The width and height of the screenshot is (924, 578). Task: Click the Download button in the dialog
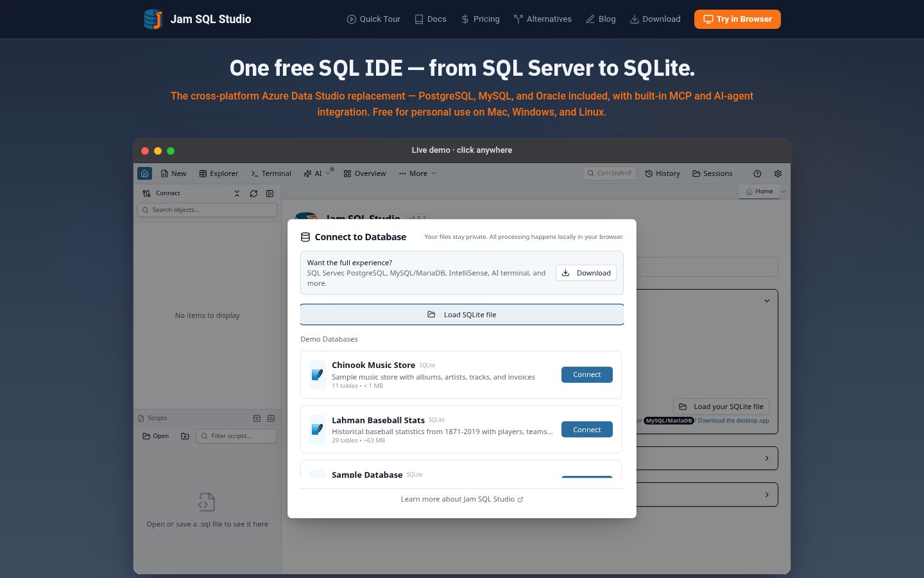tap(586, 273)
